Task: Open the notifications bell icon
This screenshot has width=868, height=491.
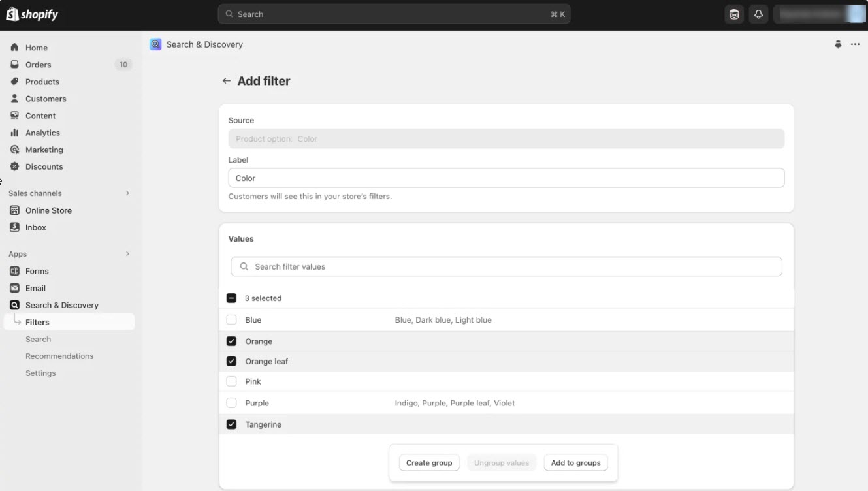Action: tap(758, 14)
